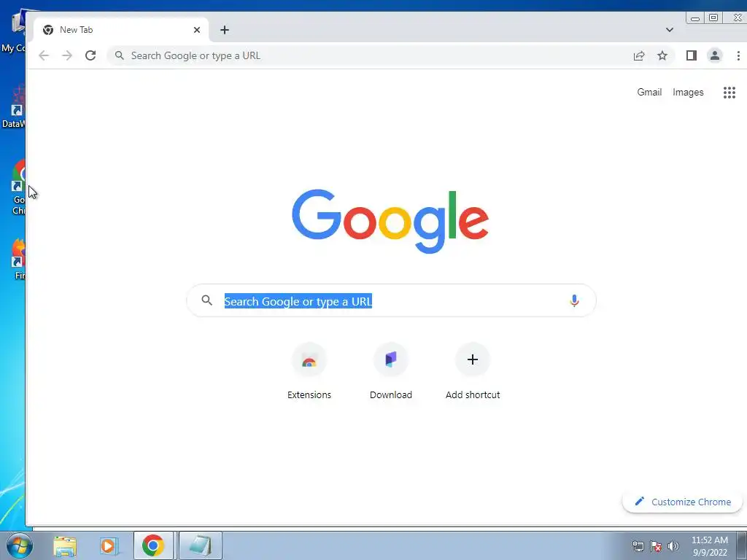This screenshot has height=560, width=747.
Task: Open the Extensions shortcut tile
Action: (309, 372)
